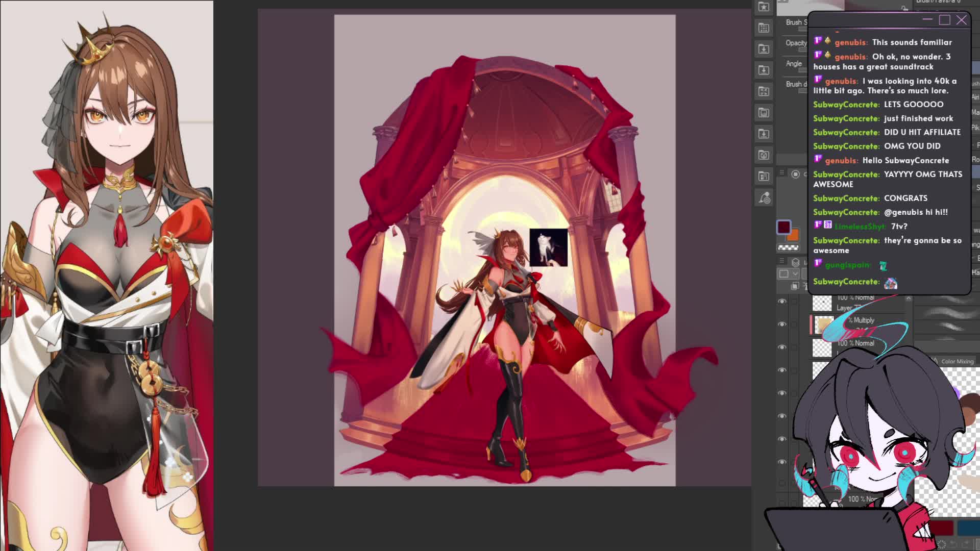Open the image material folder icon

coord(764,112)
